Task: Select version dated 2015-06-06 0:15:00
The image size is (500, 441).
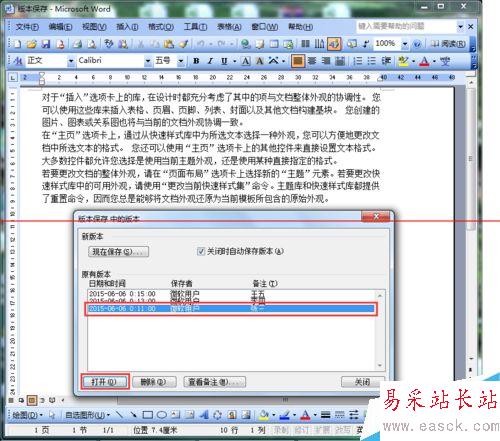Action: pos(232,294)
